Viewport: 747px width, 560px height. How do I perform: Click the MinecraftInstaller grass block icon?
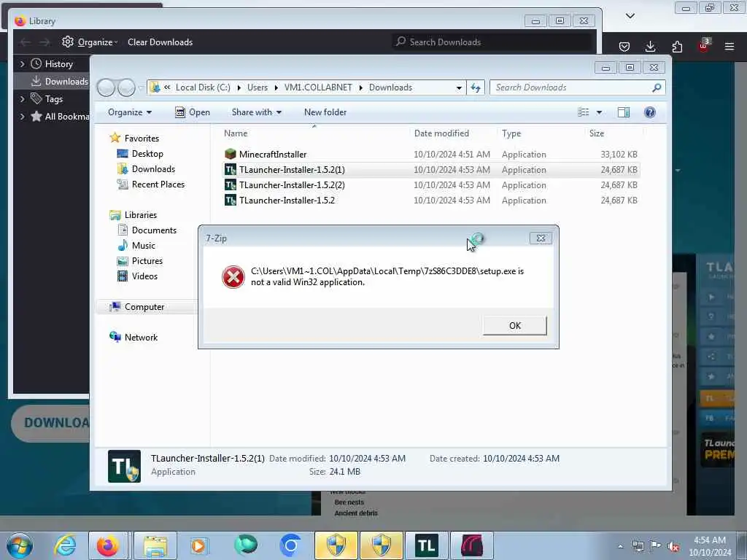click(x=230, y=154)
